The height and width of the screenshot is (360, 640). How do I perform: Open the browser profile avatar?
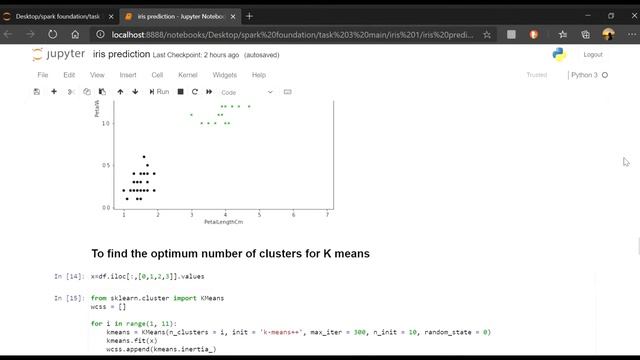coord(609,34)
